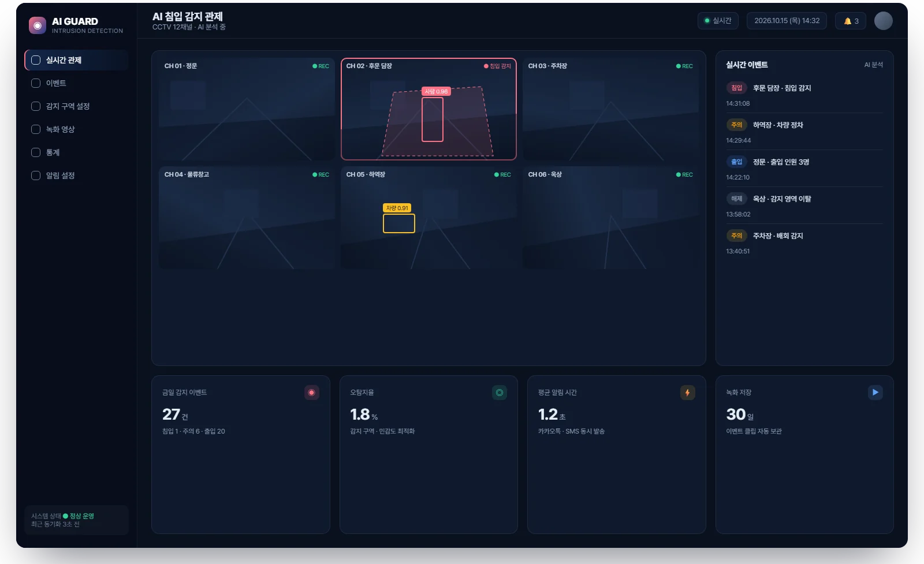
Task: Open event 주차장 · 배회 감지
Action: click(x=804, y=242)
